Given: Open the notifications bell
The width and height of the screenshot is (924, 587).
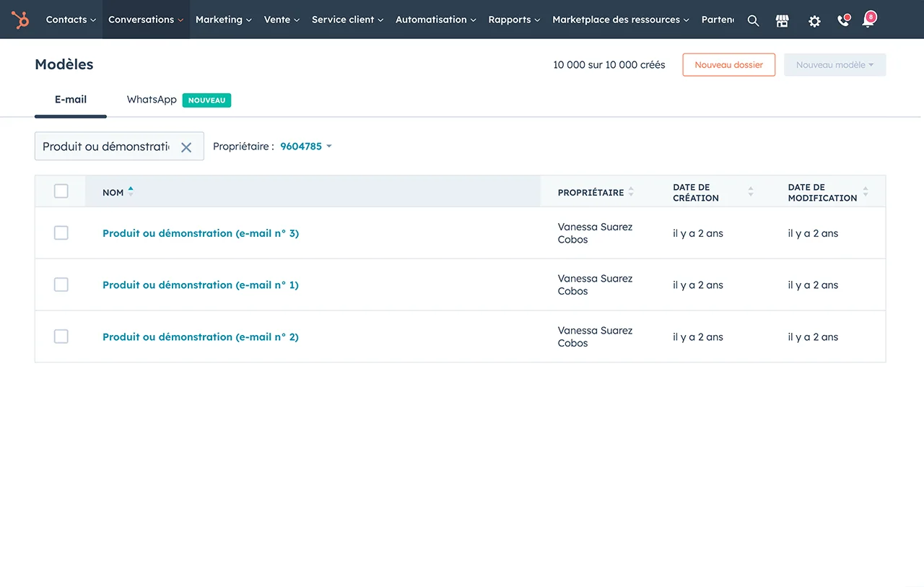Looking at the screenshot, I should point(868,20).
